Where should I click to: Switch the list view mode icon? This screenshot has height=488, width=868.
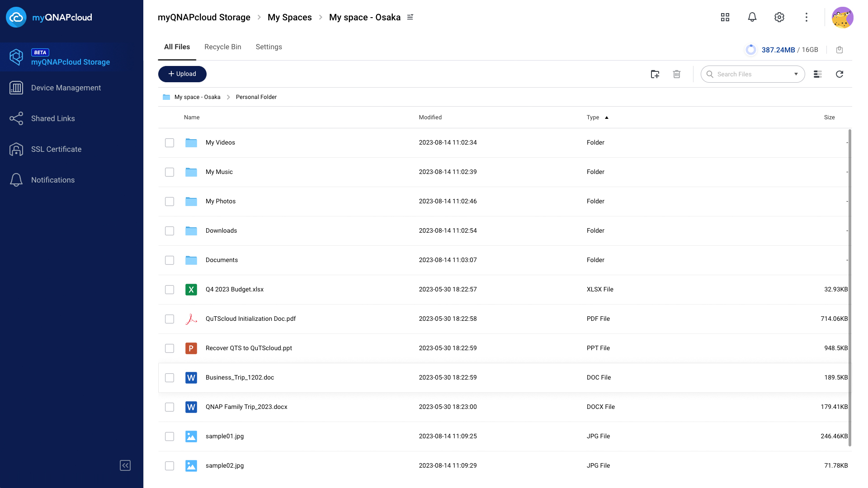[x=817, y=74]
